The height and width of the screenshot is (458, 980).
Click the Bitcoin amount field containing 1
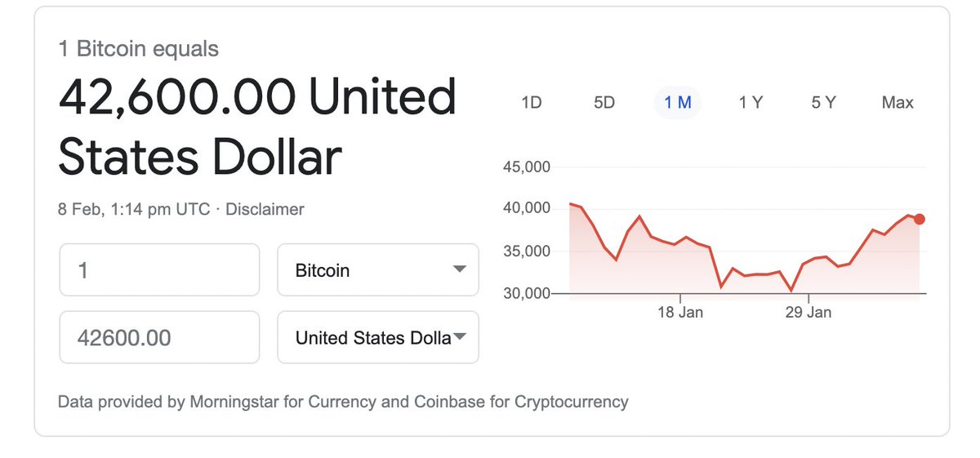click(159, 269)
